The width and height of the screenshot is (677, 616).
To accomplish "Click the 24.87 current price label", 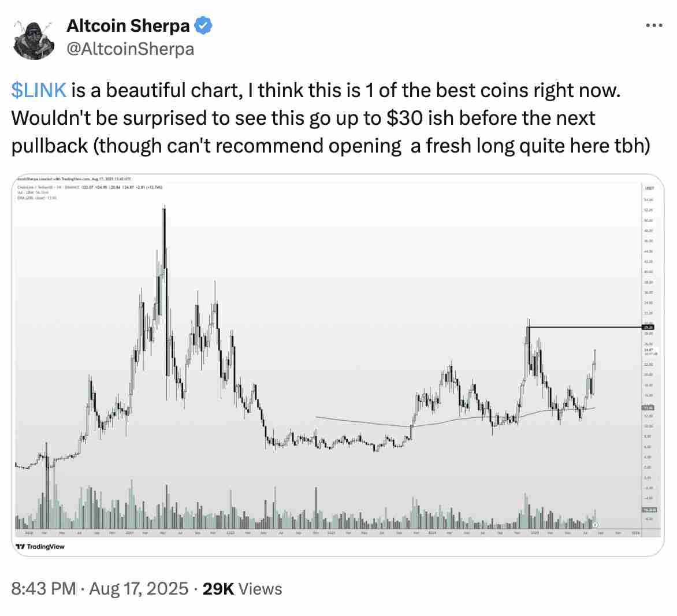I will pyautogui.click(x=648, y=350).
